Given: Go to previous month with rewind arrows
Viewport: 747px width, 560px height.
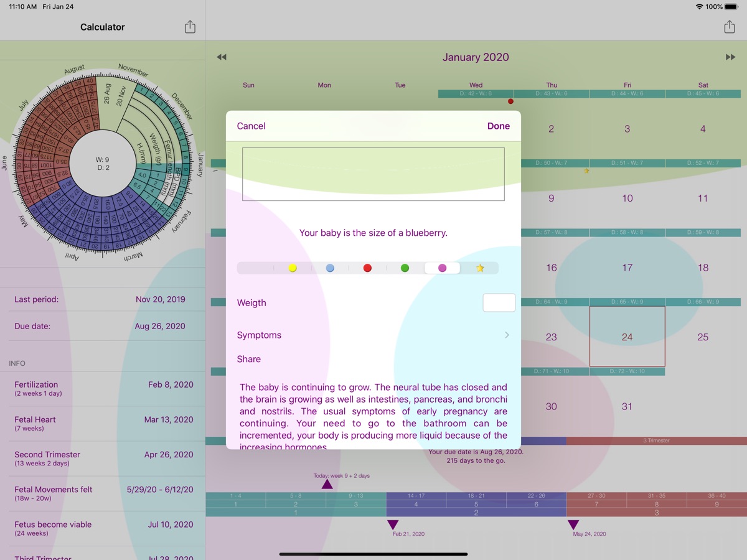Looking at the screenshot, I should pos(222,57).
